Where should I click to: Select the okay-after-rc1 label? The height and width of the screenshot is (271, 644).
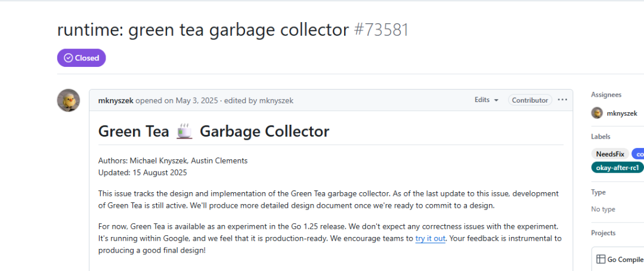[617, 168]
